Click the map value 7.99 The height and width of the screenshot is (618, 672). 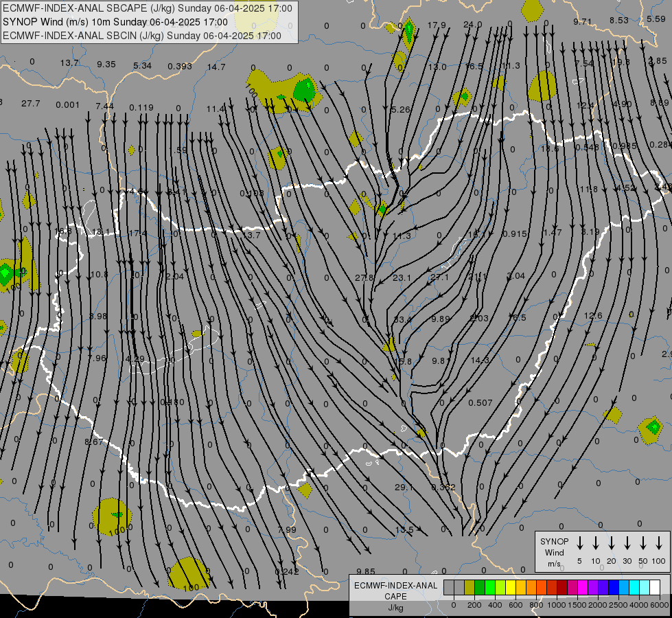pos(287,529)
